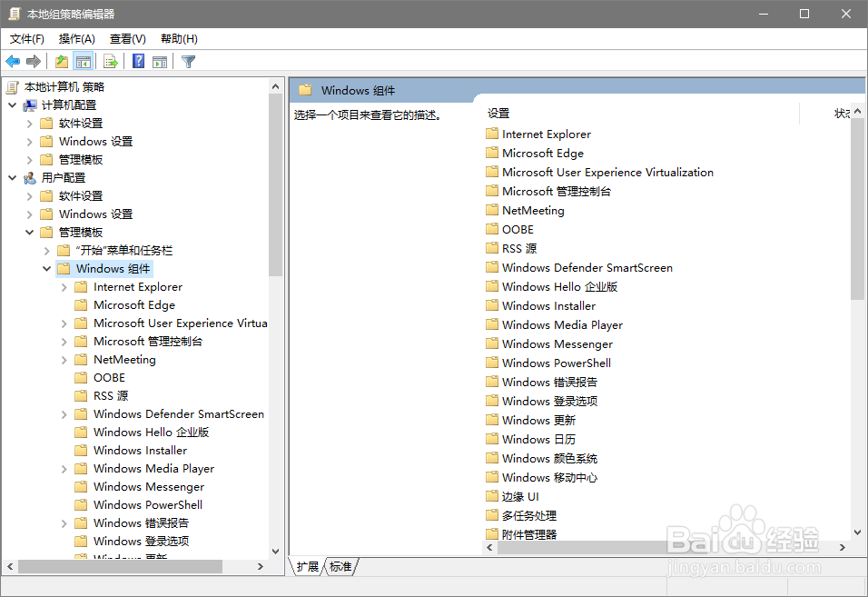Click the 用户配置 user icon
Viewport: 868px width, 597px height.
(30, 178)
